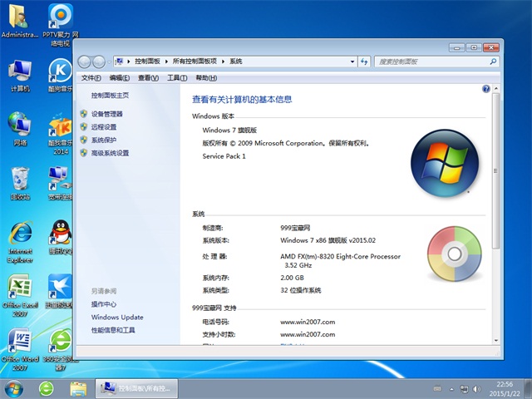
Task: Click the keyboard input tray icon
Action: pos(438,389)
